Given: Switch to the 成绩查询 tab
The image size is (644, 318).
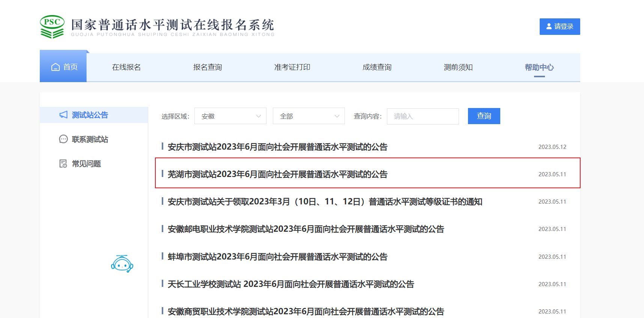Looking at the screenshot, I should click(377, 67).
